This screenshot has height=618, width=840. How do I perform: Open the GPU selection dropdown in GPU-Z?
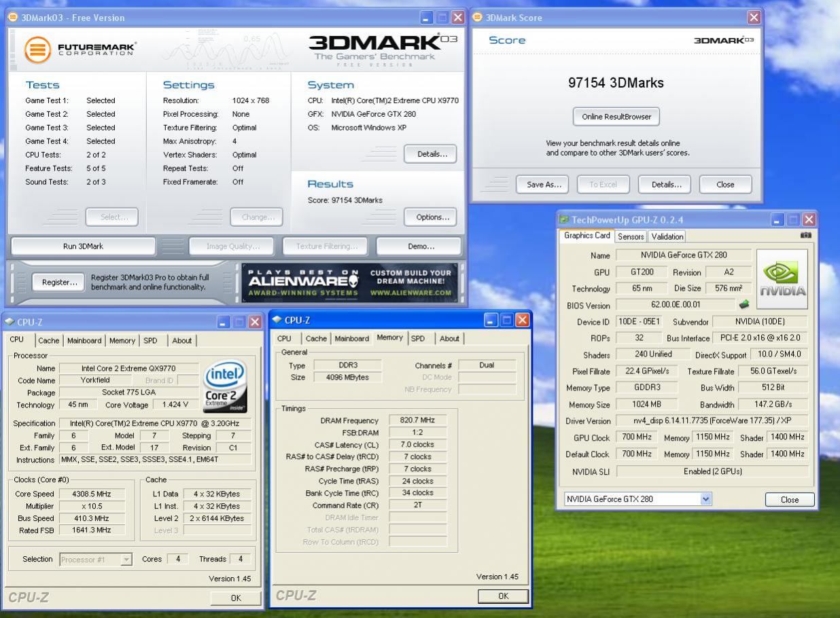click(706, 499)
